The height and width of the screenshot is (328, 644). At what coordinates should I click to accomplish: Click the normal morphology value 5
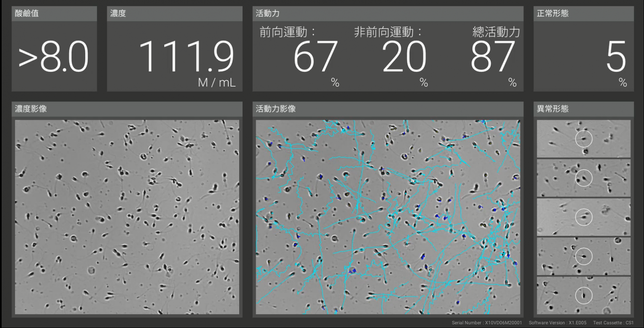(616, 57)
